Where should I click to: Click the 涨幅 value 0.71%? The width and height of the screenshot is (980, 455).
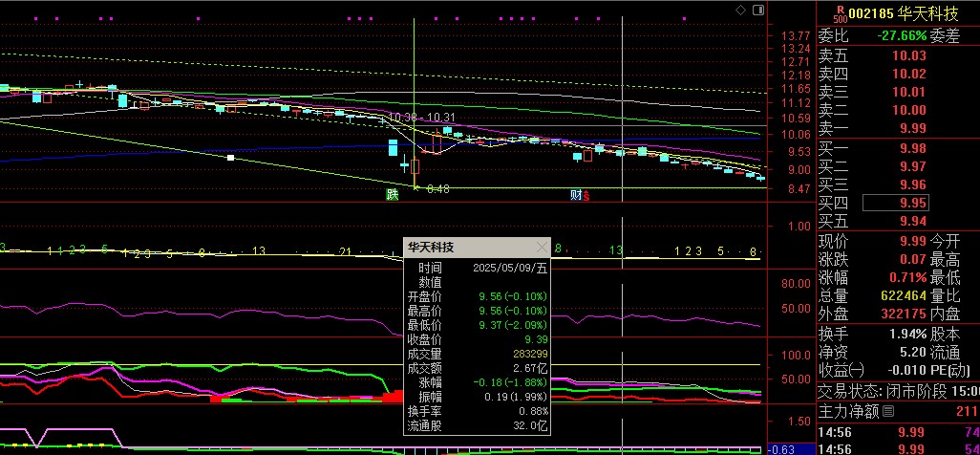click(908, 277)
